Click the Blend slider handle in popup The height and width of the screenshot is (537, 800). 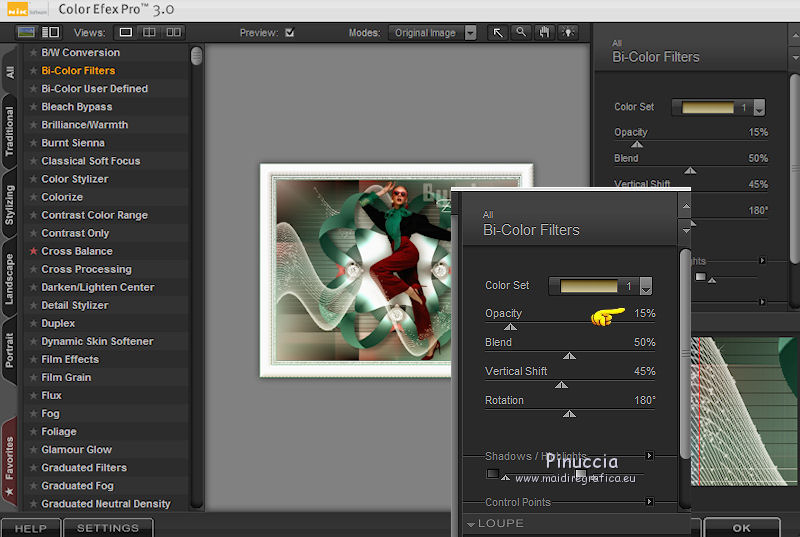coord(569,355)
